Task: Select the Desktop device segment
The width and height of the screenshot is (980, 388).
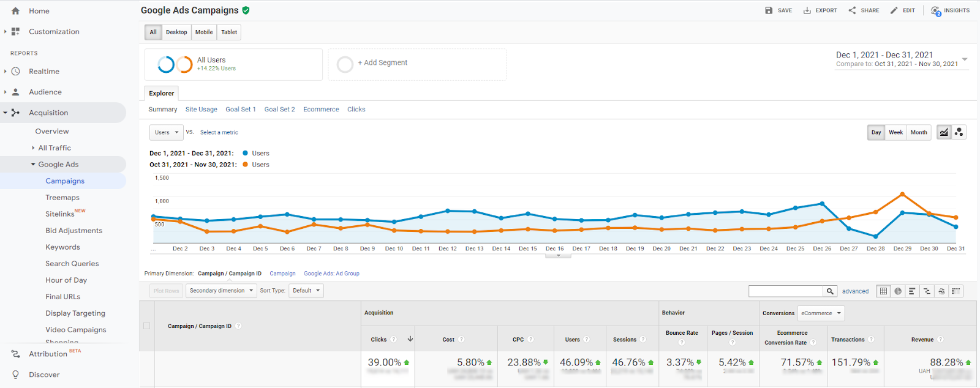Action: [x=176, y=32]
